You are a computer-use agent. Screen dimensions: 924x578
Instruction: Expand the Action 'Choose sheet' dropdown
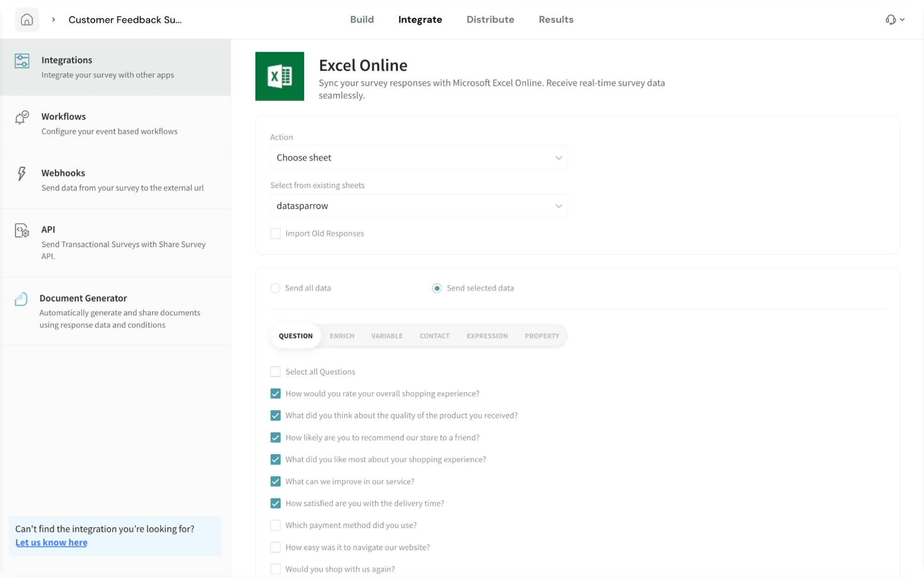tap(419, 158)
